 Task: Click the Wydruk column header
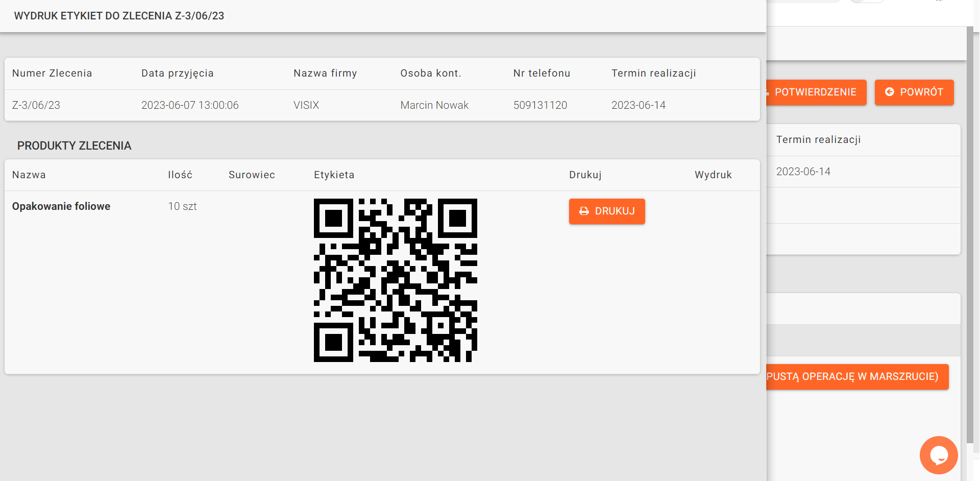click(x=713, y=175)
